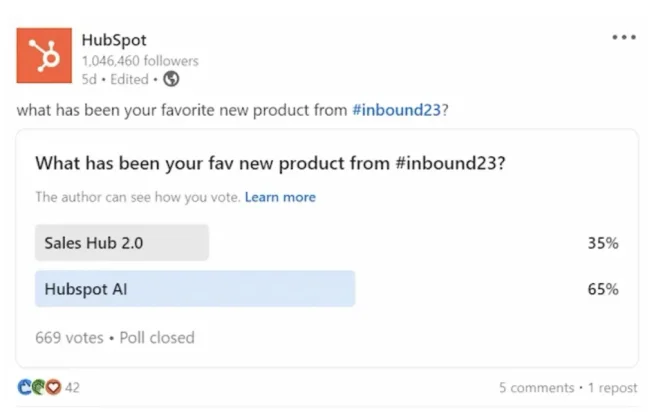Open the 5 comments link

(536, 388)
